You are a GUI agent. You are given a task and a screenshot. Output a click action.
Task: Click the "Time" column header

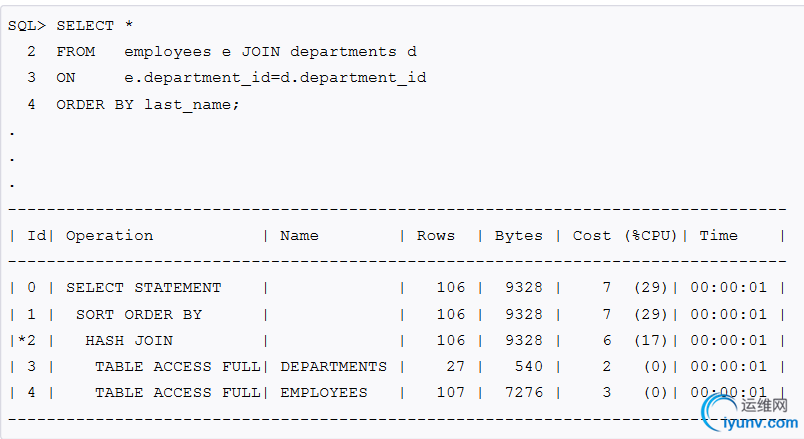(718, 236)
